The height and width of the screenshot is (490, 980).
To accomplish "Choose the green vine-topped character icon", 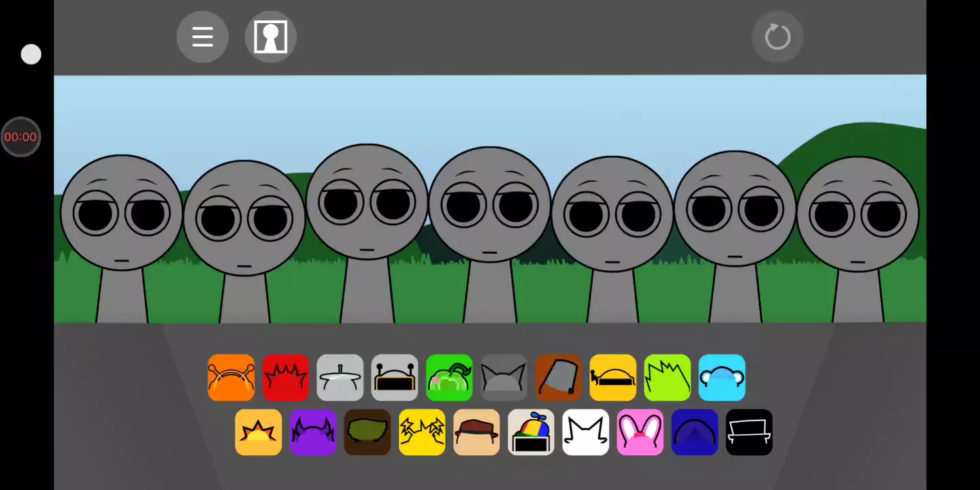I will coord(449,378).
